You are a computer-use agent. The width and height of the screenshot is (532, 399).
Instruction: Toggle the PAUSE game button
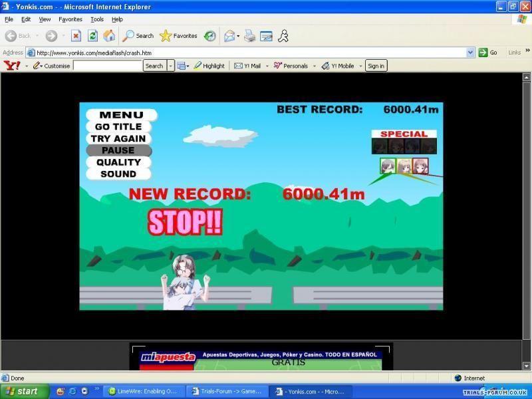(x=119, y=150)
